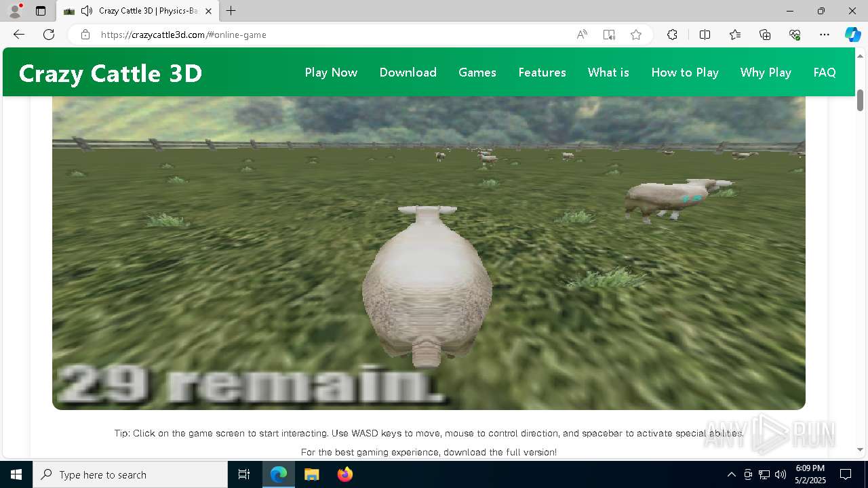Navigate to Features section
The image size is (868, 488).
tap(542, 73)
